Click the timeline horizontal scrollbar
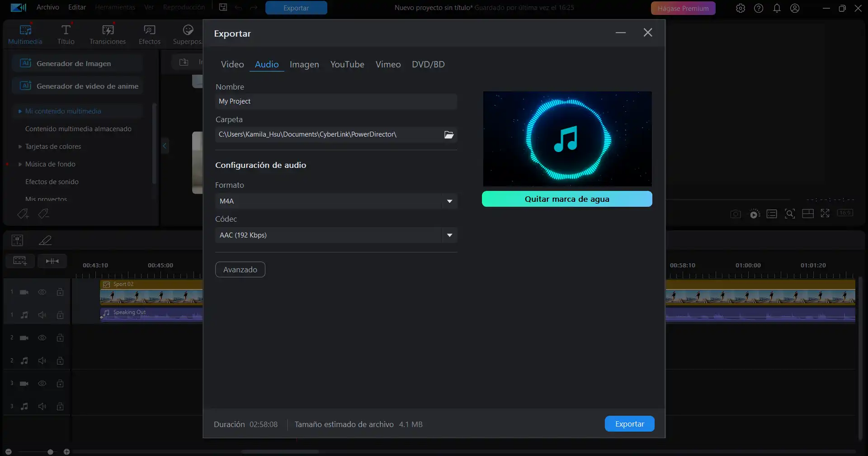The height and width of the screenshot is (456, 868). (x=280, y=451)
